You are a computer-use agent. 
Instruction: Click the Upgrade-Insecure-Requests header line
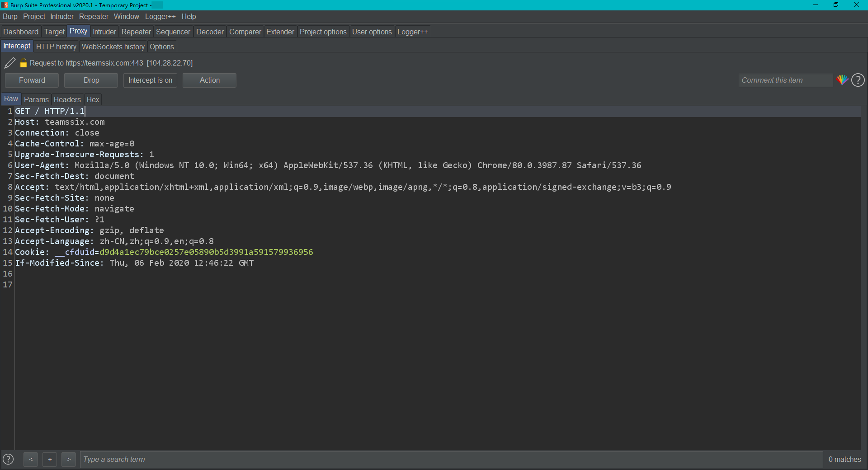85,155
